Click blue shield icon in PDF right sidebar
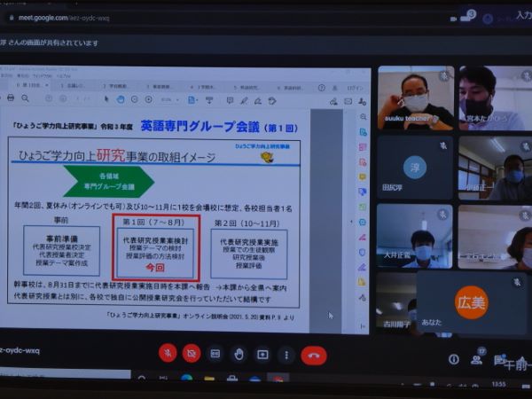Image resolution: width=532 pixels, height=399 pixels. click(363, 252)
